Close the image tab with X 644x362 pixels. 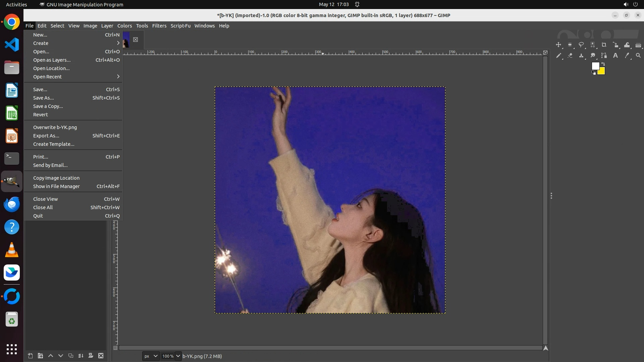(x=136, y=40)
